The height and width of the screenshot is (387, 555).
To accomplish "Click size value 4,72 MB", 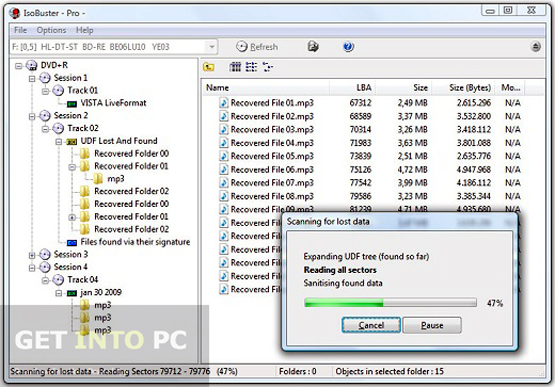I will 412,169.
